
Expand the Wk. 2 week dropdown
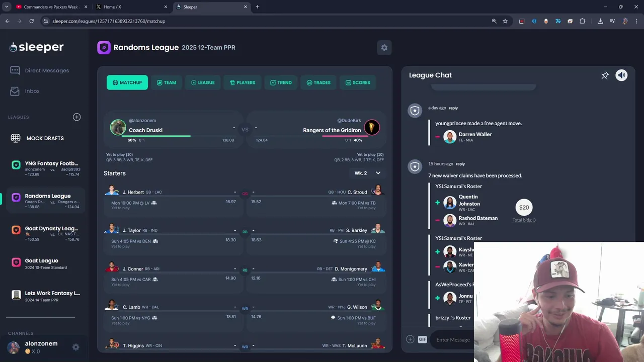367,173
